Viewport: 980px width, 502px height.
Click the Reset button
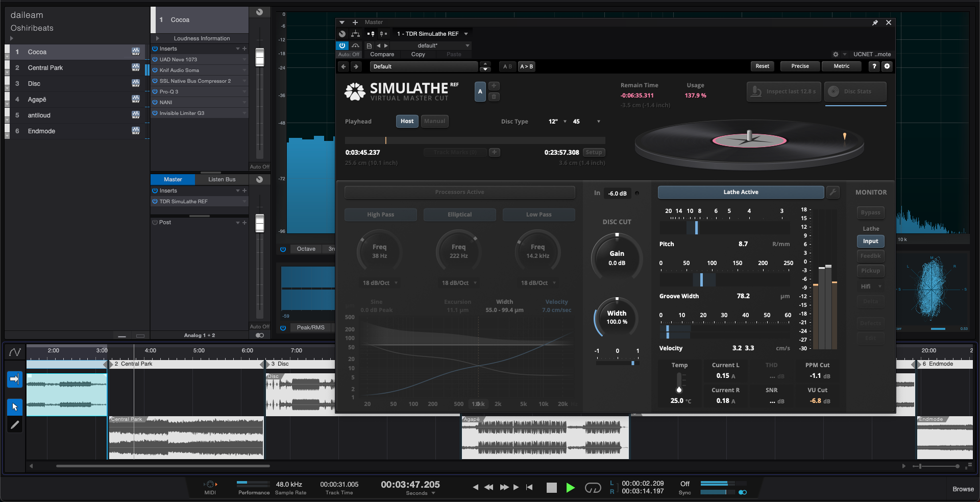762,66
